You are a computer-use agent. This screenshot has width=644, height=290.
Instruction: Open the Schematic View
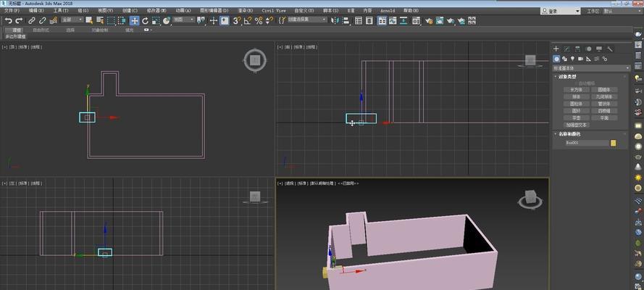point(403,20)
